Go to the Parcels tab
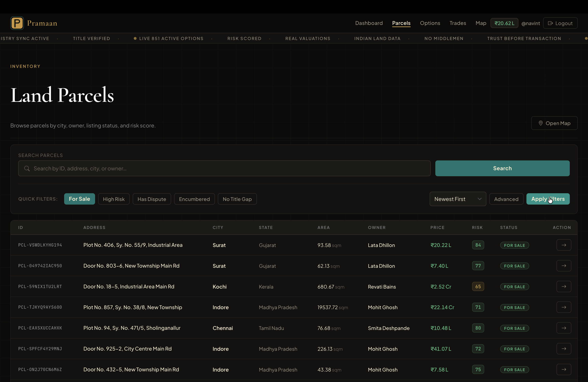 pos(401,23)
